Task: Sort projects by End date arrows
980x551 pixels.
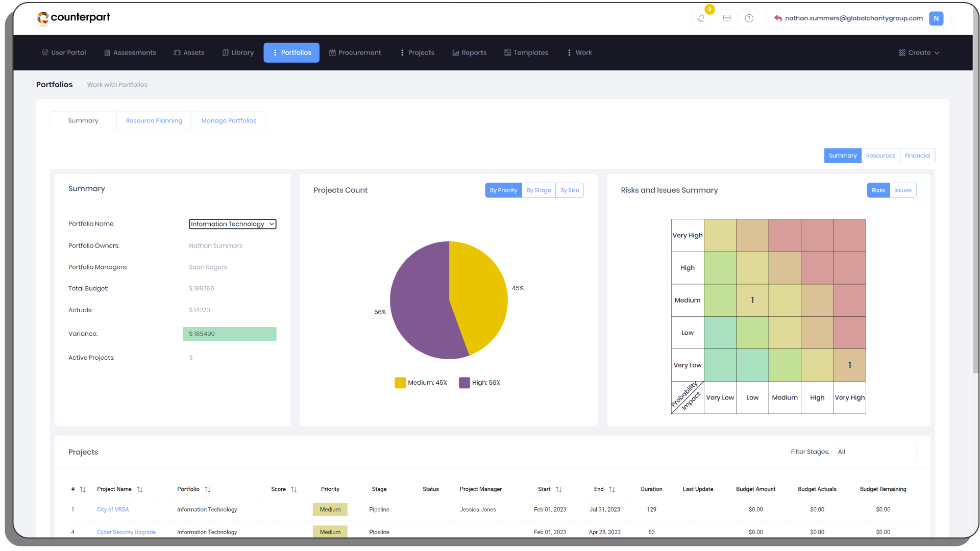Action: (611, 489)
